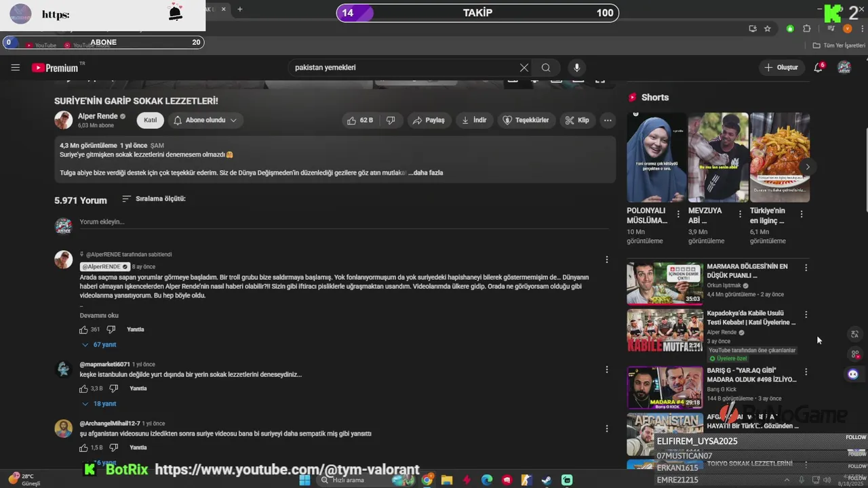Viewport: 868px width, 488px height.
Task: Dislike the pinned AlperRENDE comment
Action: pos(111,329)
